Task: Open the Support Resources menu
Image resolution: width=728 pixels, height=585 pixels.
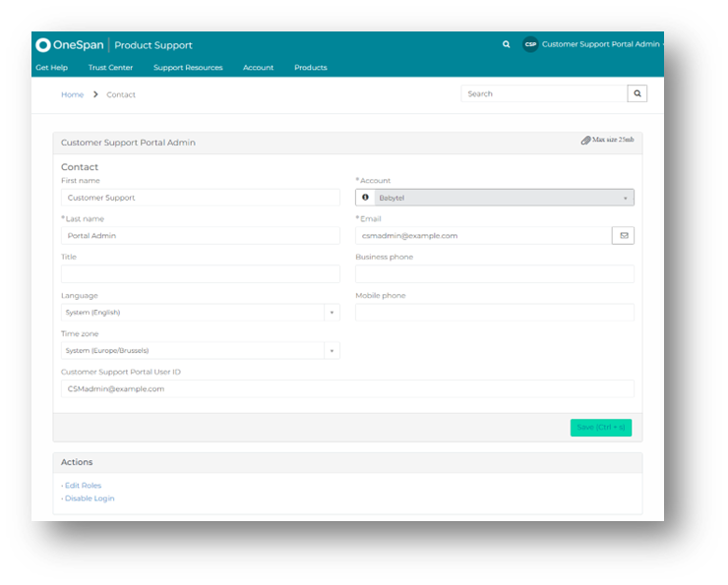Action: point(188,68)
